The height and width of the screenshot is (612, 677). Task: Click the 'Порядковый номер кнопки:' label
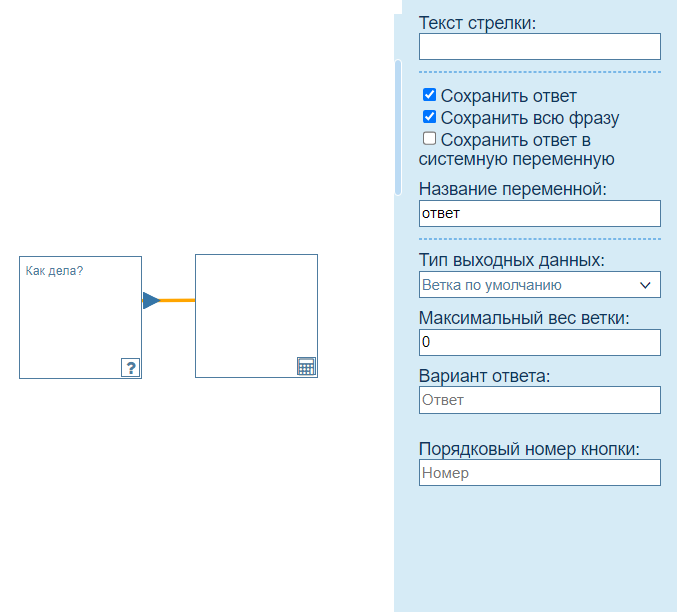528,449
